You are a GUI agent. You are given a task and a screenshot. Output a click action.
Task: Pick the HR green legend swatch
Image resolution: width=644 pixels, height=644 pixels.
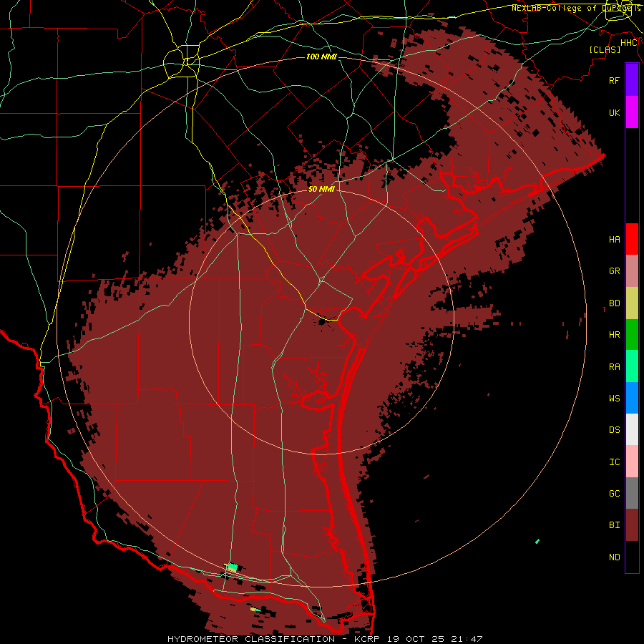tap(632, 335)
